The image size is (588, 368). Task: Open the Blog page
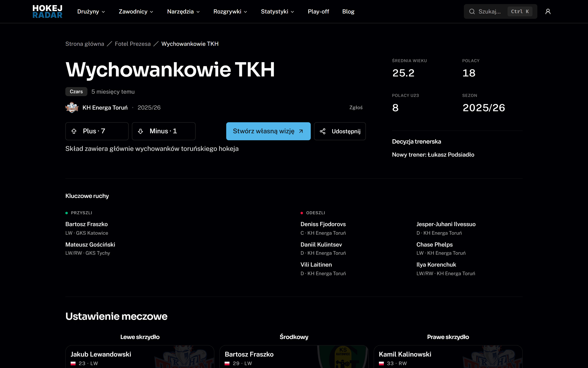point(348,11)
